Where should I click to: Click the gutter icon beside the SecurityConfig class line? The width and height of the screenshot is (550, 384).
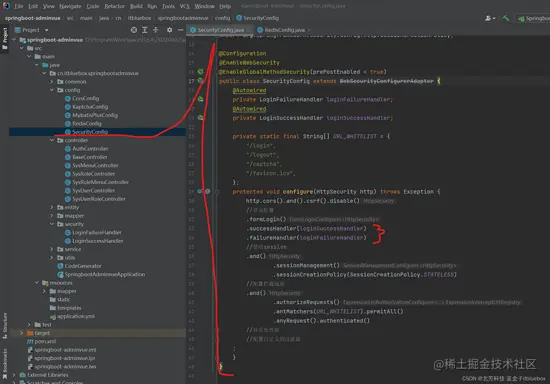coord(200,81)
